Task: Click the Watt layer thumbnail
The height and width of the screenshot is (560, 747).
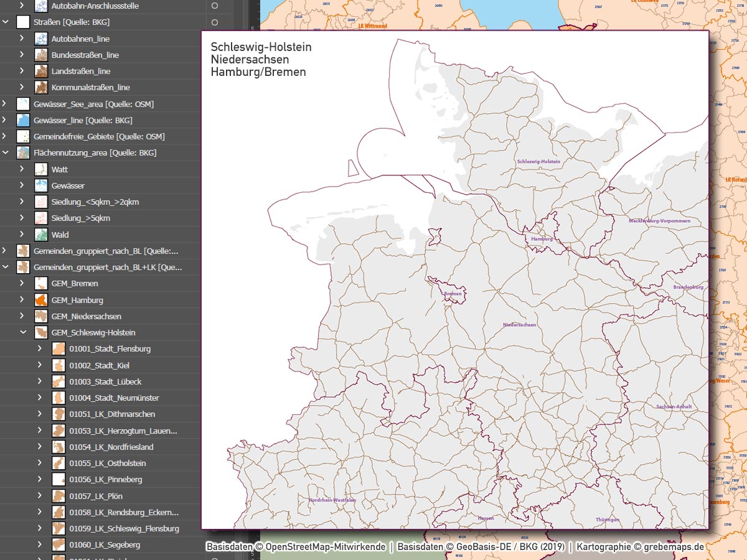Action: [x=41, y=169]
